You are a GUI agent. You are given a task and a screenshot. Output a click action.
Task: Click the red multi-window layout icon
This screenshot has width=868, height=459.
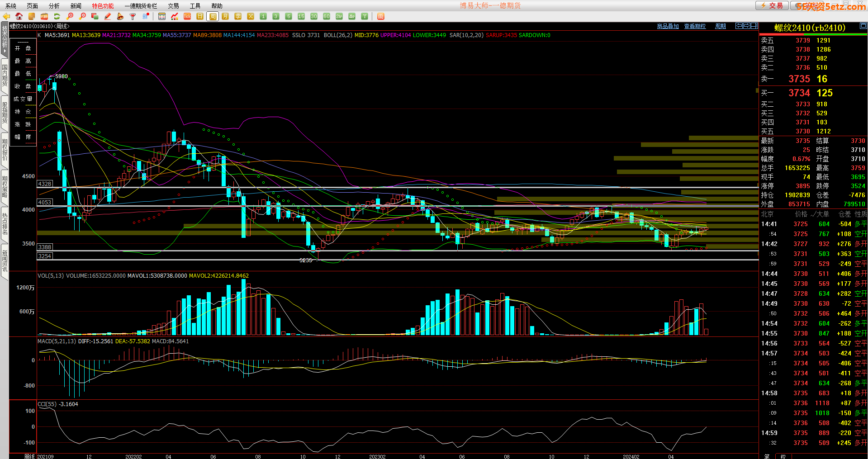pyautogui.click(x=381, y=16)
